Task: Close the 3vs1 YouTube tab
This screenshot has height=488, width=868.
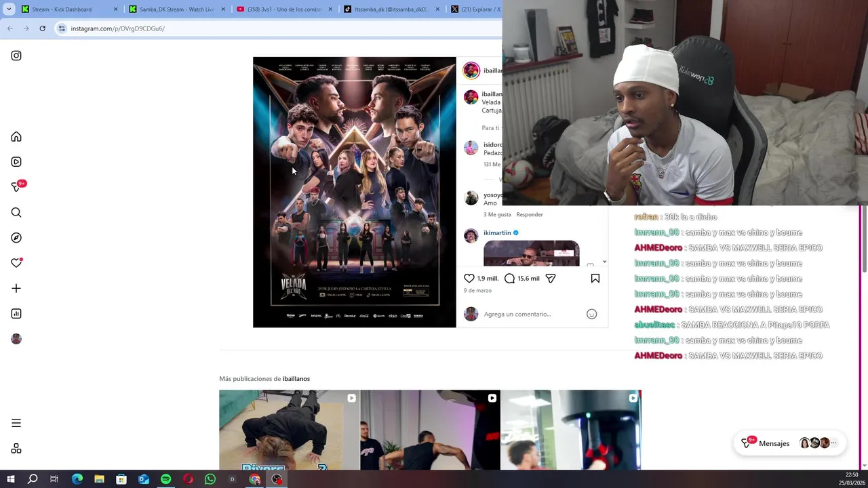Action: pyautogui.click(x=331, y=9)
